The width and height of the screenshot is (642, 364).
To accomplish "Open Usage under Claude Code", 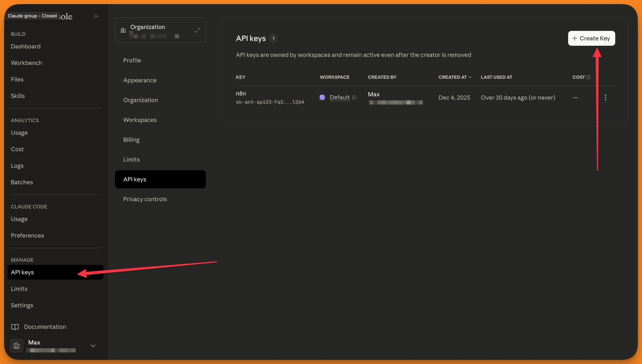I will point(19,219).
